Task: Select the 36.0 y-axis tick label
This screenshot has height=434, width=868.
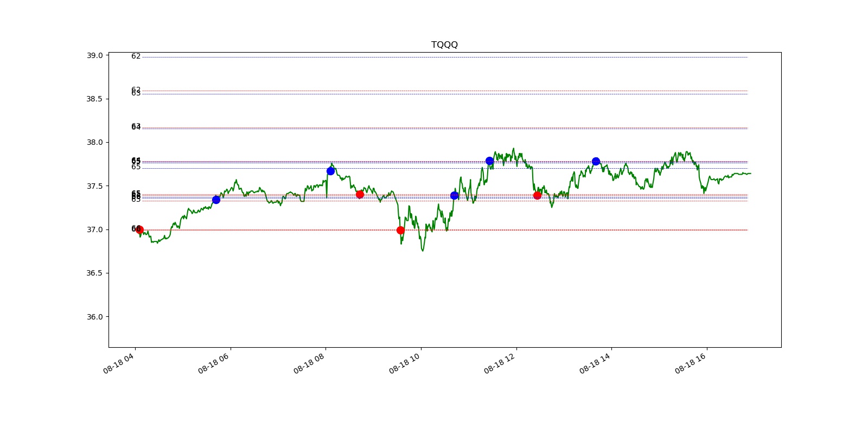Action: [94, 317]
